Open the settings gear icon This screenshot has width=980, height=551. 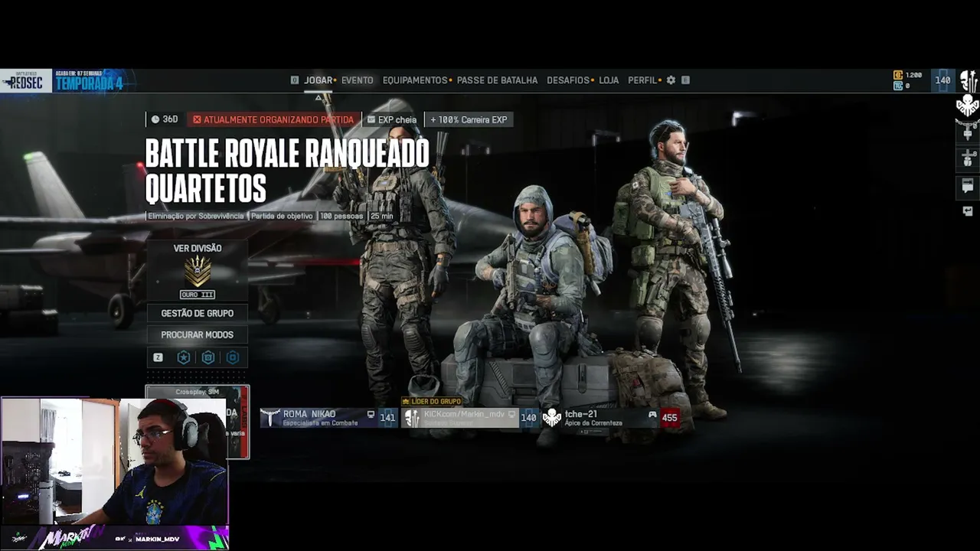(671, 80)
